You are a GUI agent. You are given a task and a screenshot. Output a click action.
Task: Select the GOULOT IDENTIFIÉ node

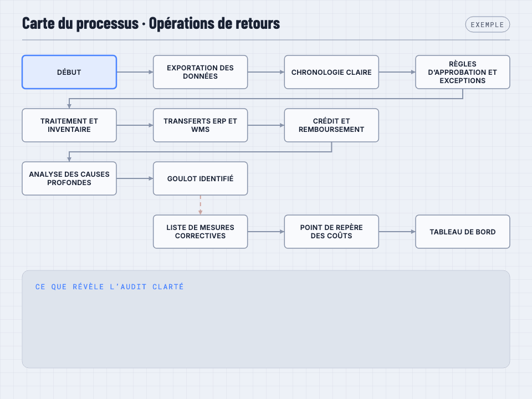click(200, 178)
